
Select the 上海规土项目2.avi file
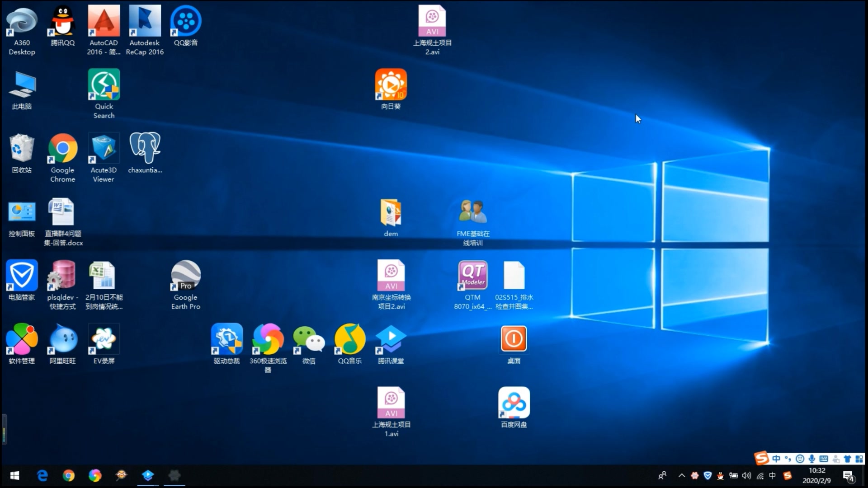coord(432,22)
